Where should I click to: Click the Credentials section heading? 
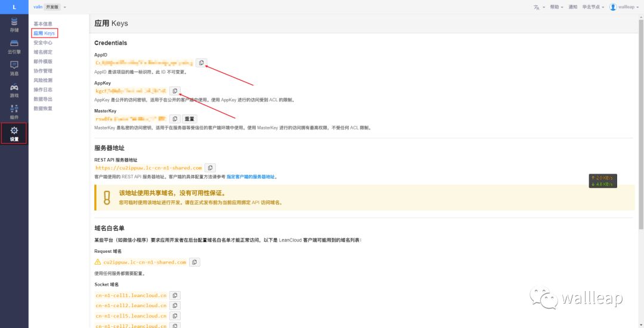[110, 43]
